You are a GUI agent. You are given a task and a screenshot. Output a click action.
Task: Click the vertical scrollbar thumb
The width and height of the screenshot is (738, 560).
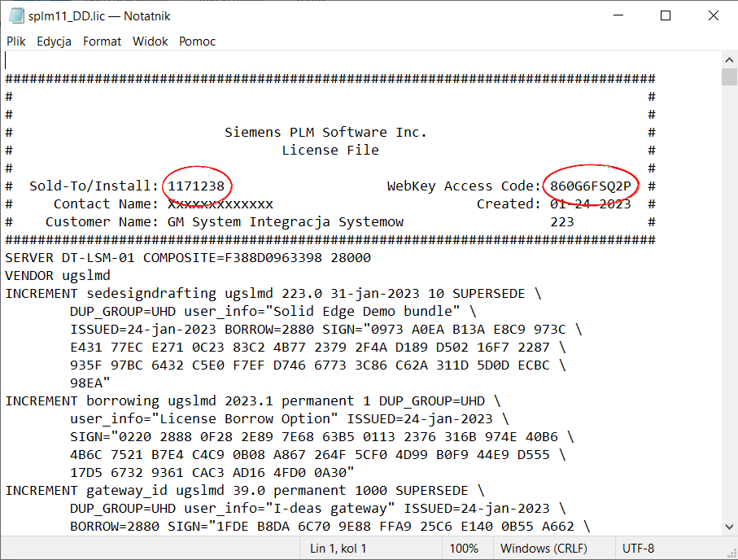729,77
